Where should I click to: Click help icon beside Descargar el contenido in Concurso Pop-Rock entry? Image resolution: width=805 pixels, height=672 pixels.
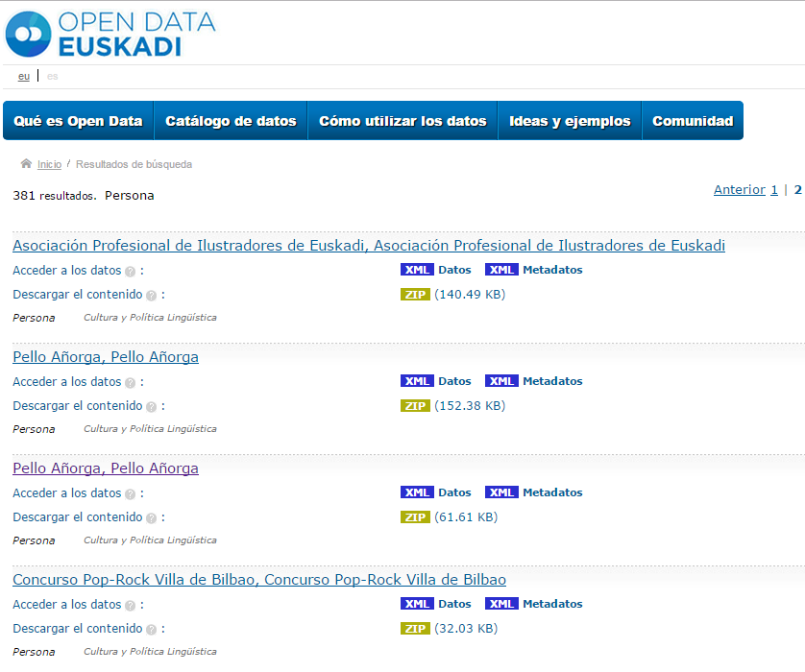pos(151,630)
